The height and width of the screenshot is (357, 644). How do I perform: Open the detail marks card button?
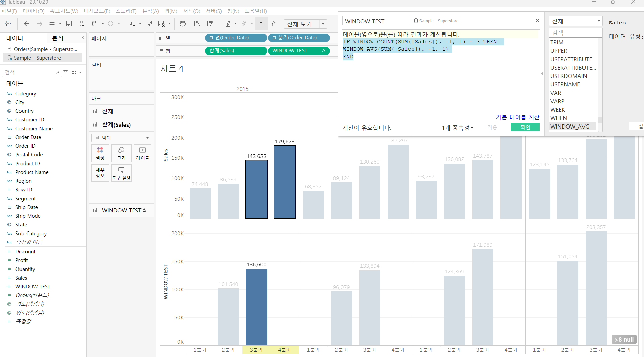[x=100, y=173]
